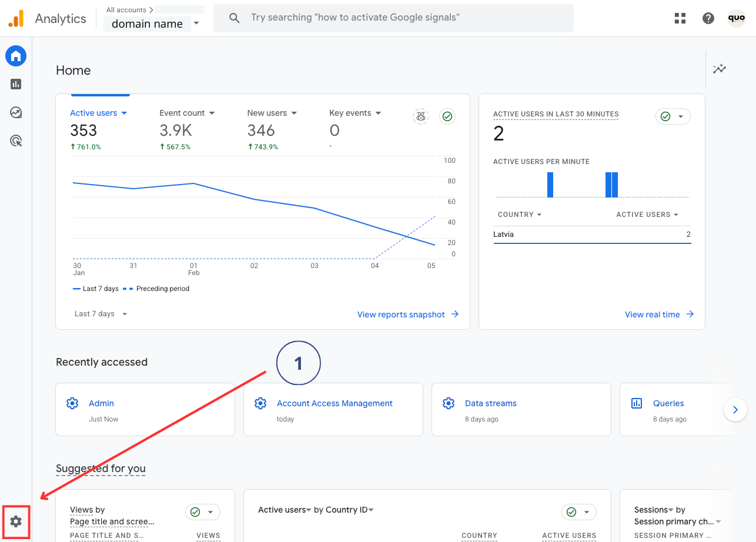This screenshot has height=542, width=756.
Task: Open the Admin settings gear at bottom left
Action: click(x=15, y=521)
